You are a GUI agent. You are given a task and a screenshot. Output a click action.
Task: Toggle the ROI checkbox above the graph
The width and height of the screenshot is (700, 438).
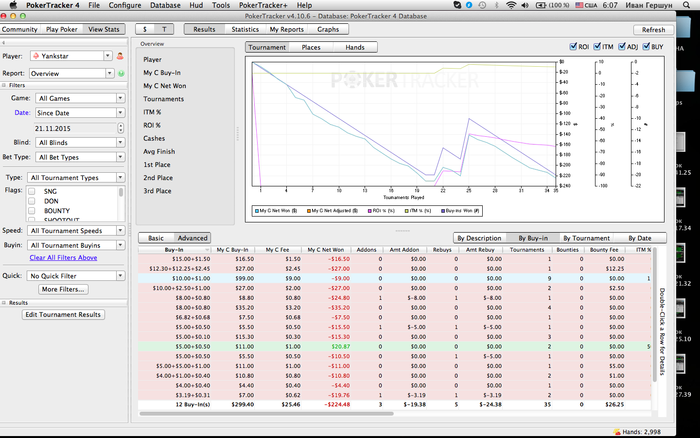coord(573,46)
